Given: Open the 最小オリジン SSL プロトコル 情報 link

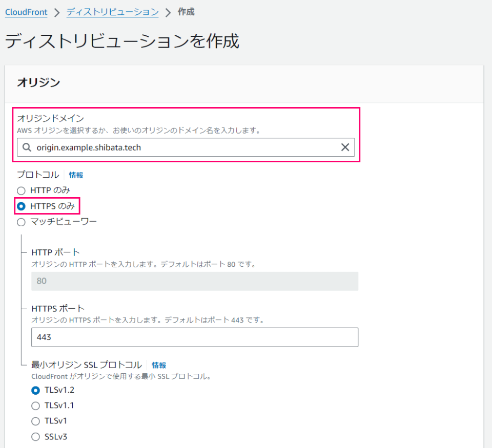Looking at the screenshot, I should pos(160,365).
